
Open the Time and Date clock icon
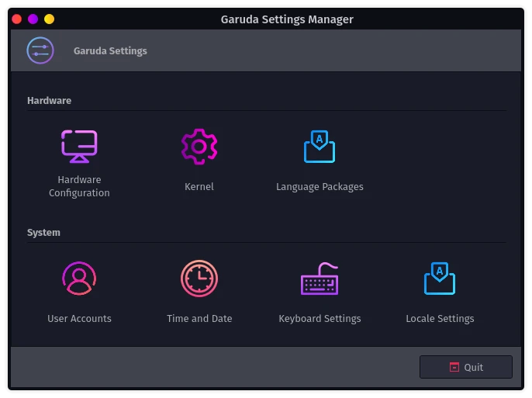[x=199, y=279]
